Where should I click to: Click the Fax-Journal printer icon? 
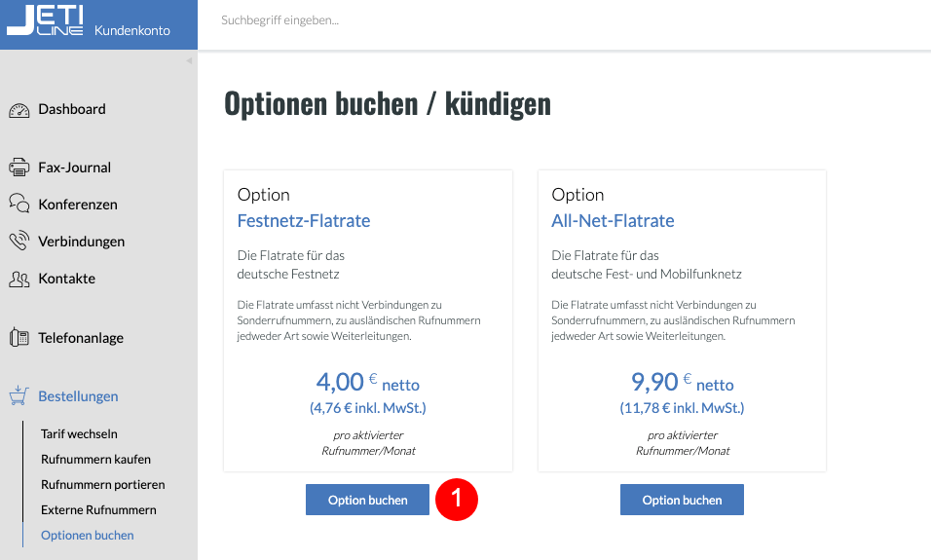pyautogui.click(x=19, y=168)
